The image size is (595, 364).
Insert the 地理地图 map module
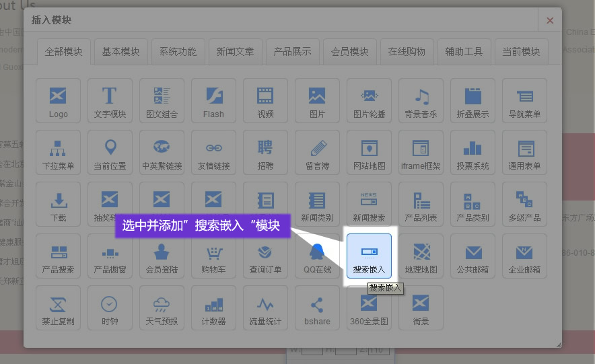pyautogui.click(x=421, y=256)
